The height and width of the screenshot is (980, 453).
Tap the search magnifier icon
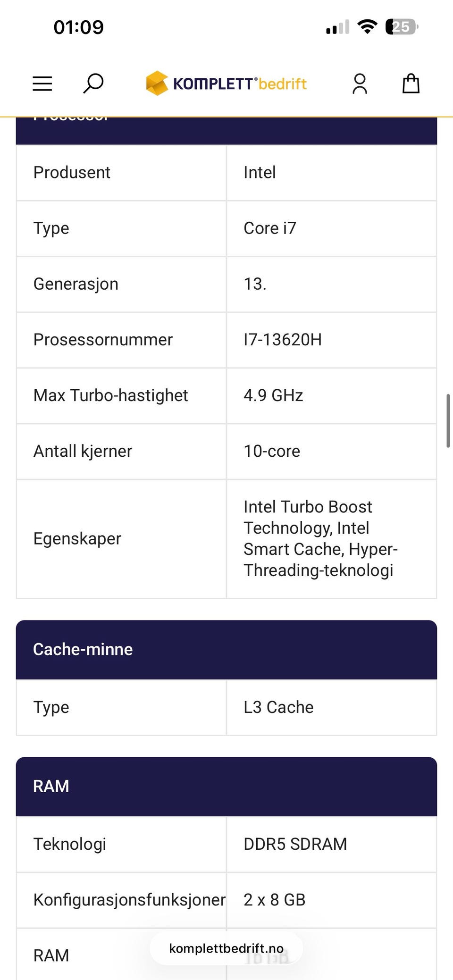coord(93,84)
